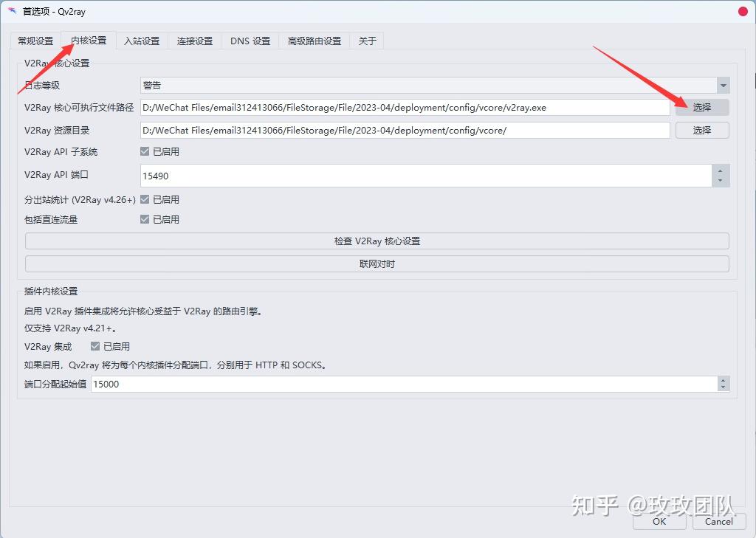The width and height of the screenshot is (756, 538).
Task: Toggle V2Ray 集成 checkbox
Action: click(x=95, y=346)
